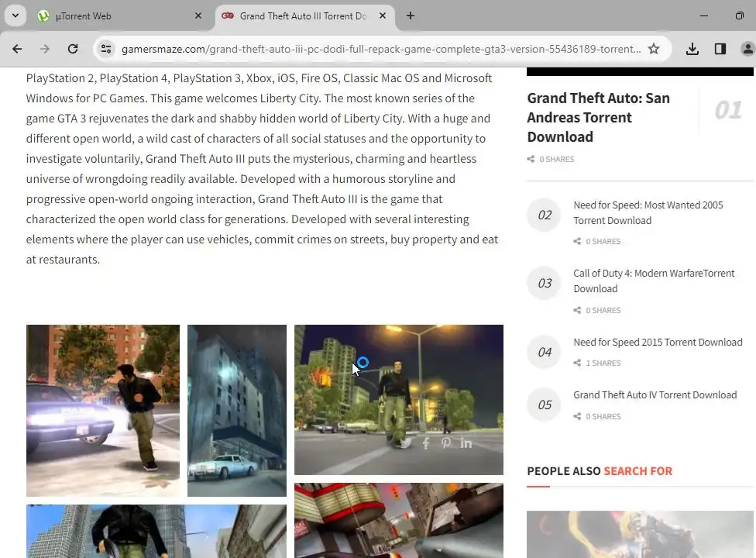Image resolution: width=756 pixels, height=558 pixels.
Task: Switch to the µTorrent Web tab
Action: (119, 16)
